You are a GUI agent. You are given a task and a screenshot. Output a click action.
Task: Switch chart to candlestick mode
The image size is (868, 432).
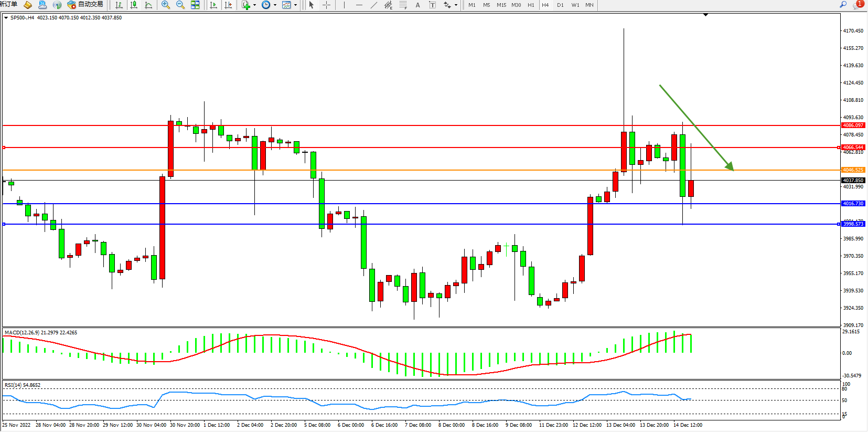(134, 5)
